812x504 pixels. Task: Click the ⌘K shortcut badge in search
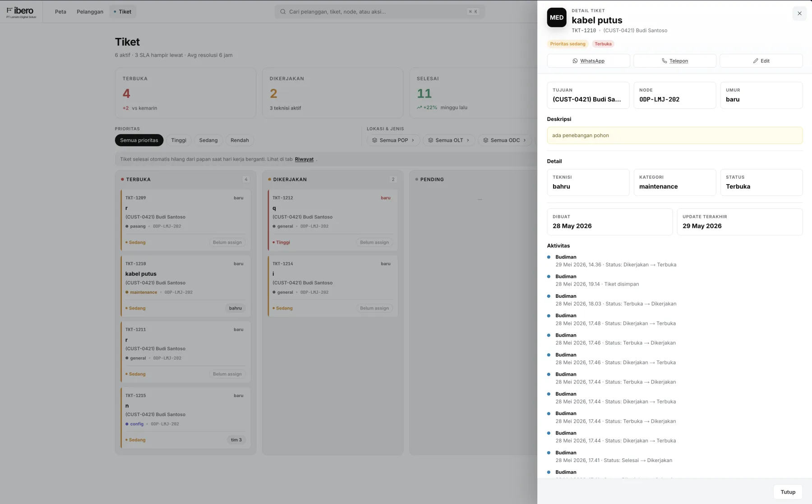(473, 12)
